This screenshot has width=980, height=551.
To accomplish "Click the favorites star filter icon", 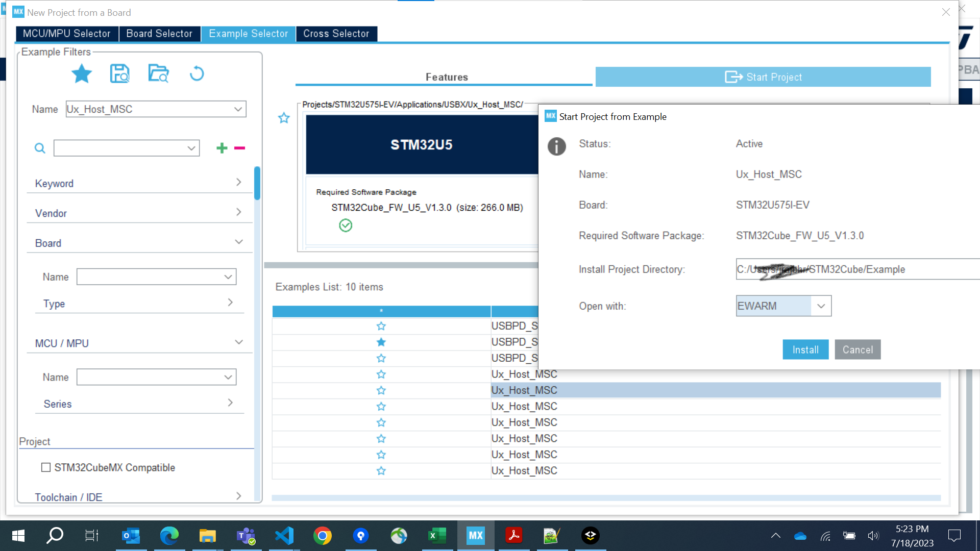I will tap(82, 74).
